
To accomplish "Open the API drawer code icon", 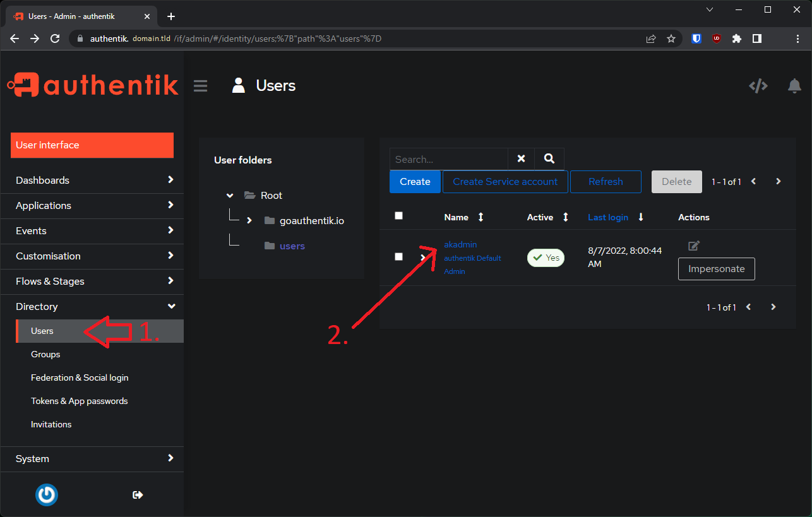I will [758, 86].
